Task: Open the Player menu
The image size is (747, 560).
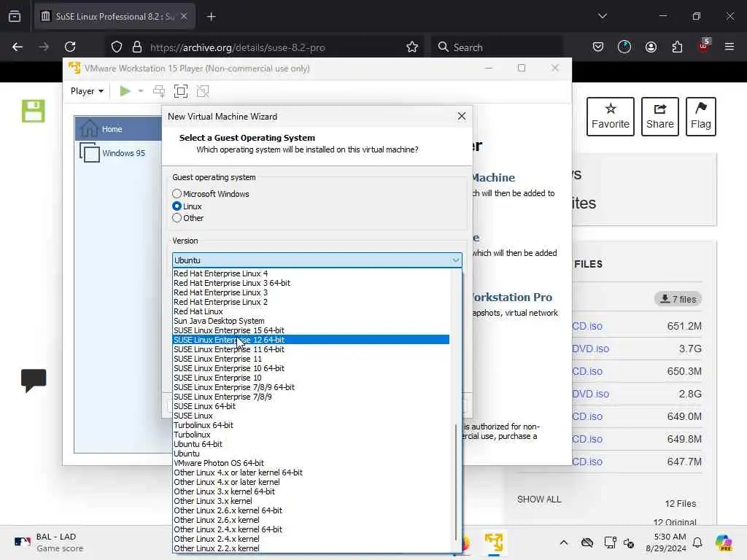Action: click(x=87, y=91)
